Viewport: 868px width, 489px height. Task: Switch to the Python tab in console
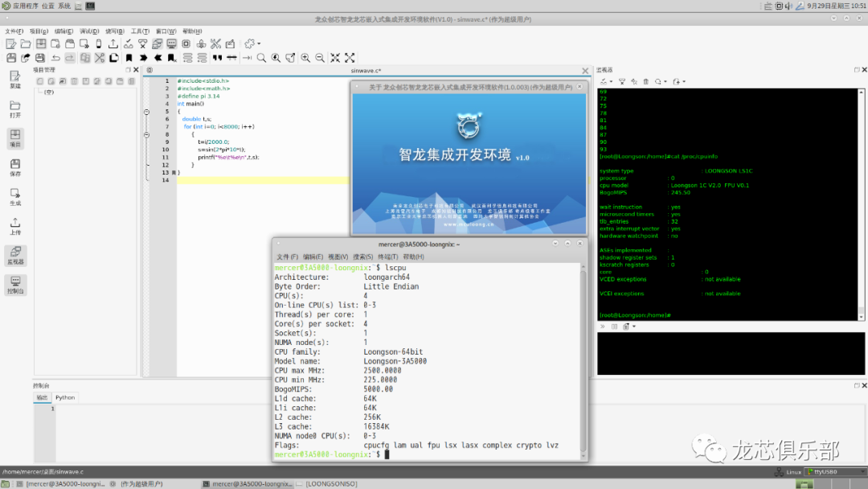click(x=65, y=397)
